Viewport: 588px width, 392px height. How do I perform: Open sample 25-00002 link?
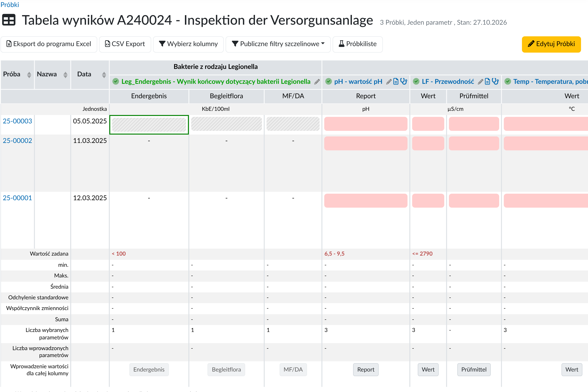pyautogui.click(x=17, y=141)
